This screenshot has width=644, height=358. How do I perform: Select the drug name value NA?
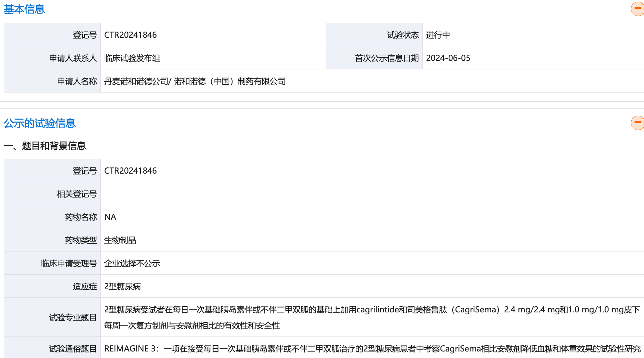coord(110,217)
